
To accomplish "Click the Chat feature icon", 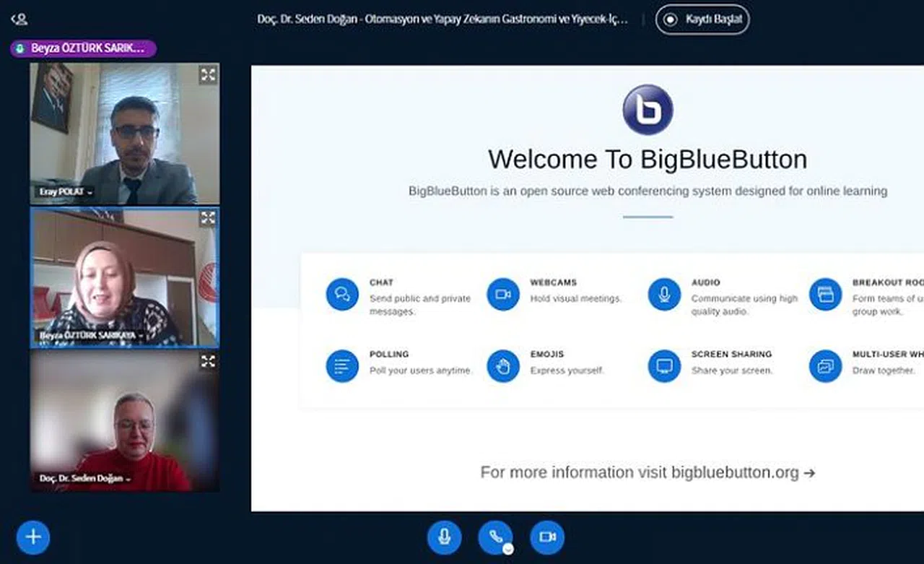I will click(x=342, y=295).
